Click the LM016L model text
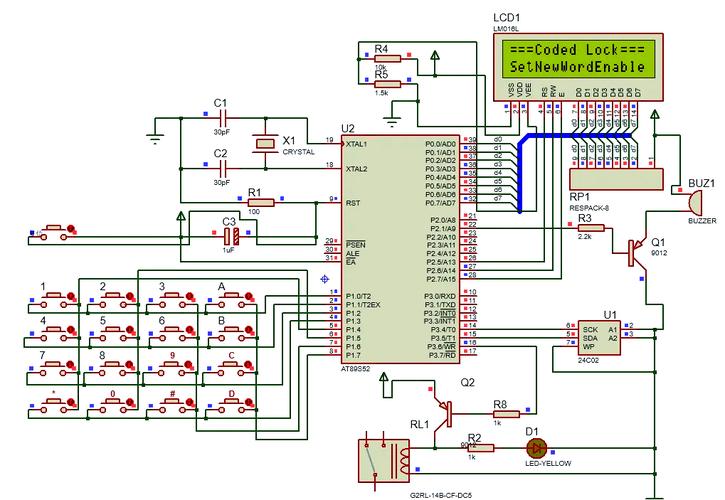 click(x=506, y=29)
